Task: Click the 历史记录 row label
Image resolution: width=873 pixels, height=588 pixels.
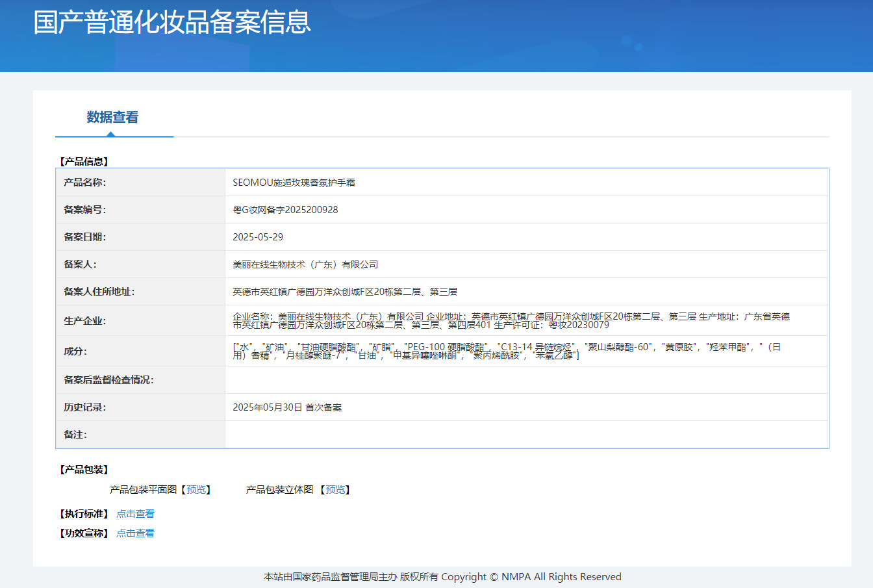Action: (x=84, y=407)
